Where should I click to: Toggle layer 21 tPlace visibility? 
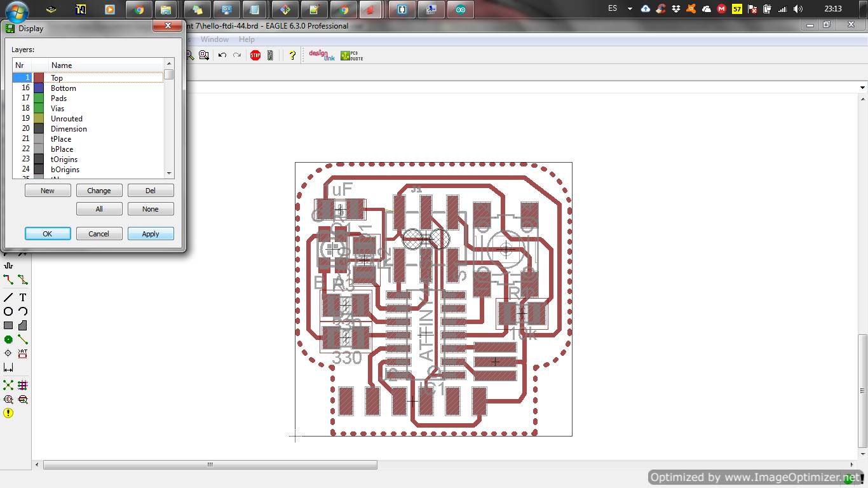[x=88, y=139]
